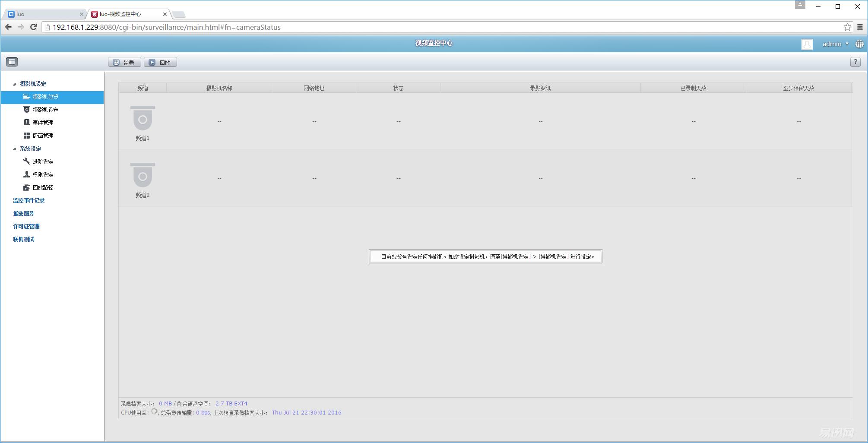The height and width of the screenshot is (443, 868).
Task: Switch to the first luo browser tab
Action: [43, 14]
